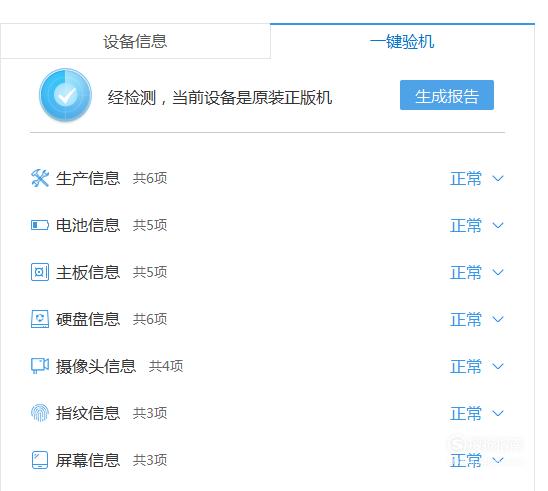Image resolution: width=548 pixels, height=491 pixels.
Task: Click the 屏幕信息 screen icon
Action: pos(40,460)
